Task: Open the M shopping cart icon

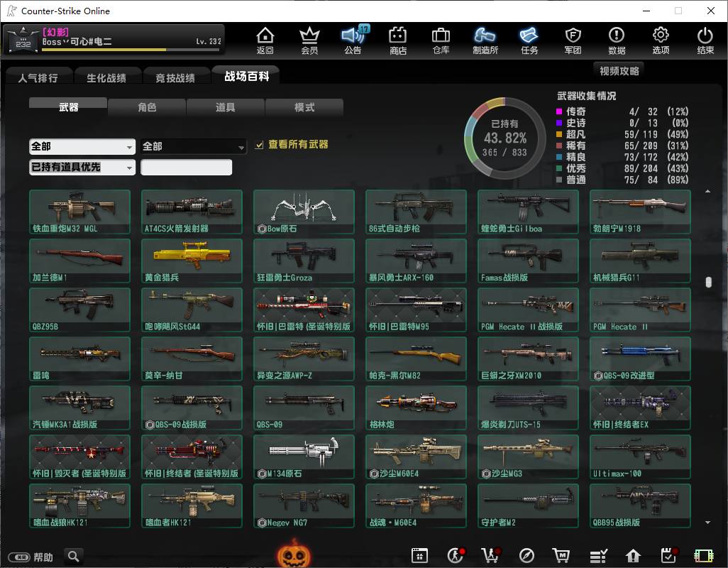Action: point(561,555)
